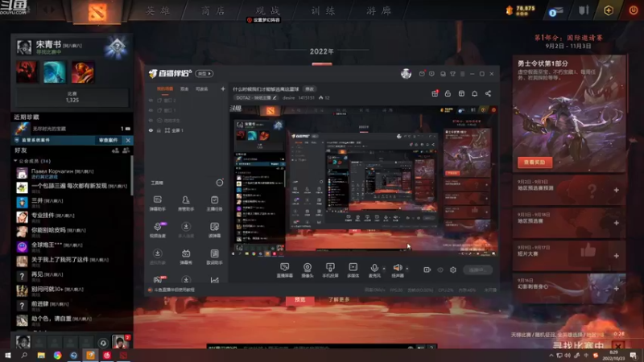Click the add friend icon in friends header

(115, 150)
